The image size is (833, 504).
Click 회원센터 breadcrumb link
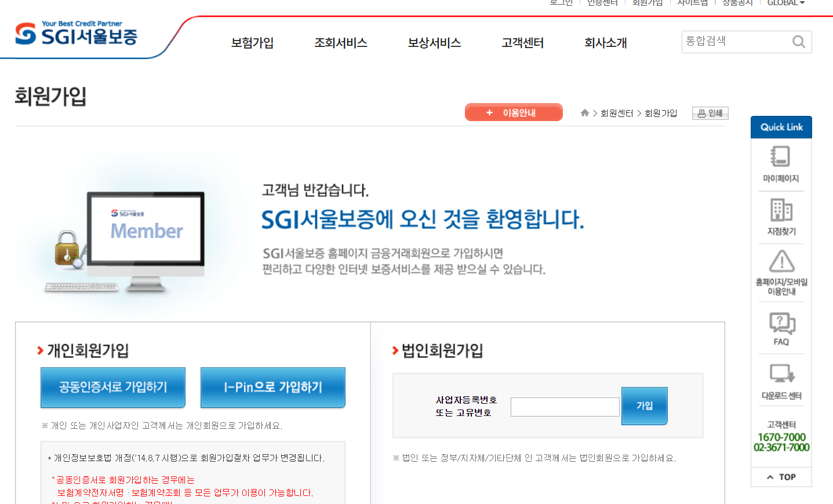click(x=617, y=113)
